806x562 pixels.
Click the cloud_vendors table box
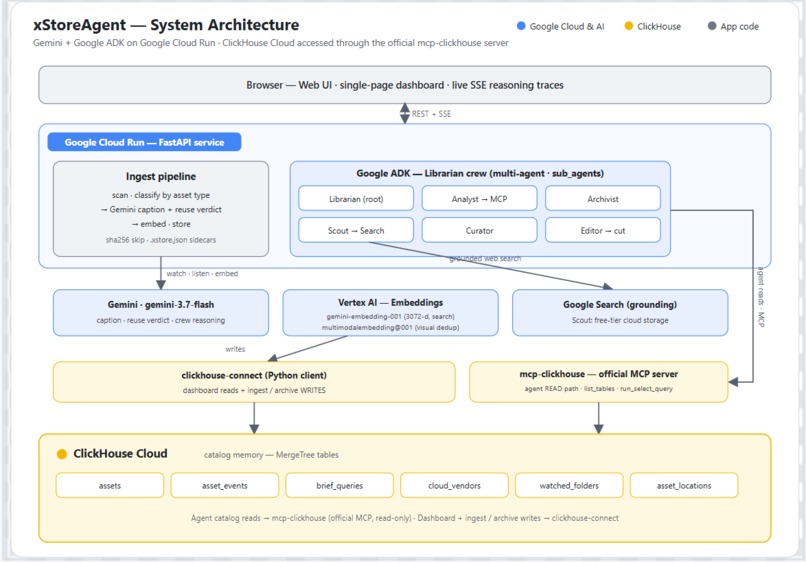(x=454, y=485)
